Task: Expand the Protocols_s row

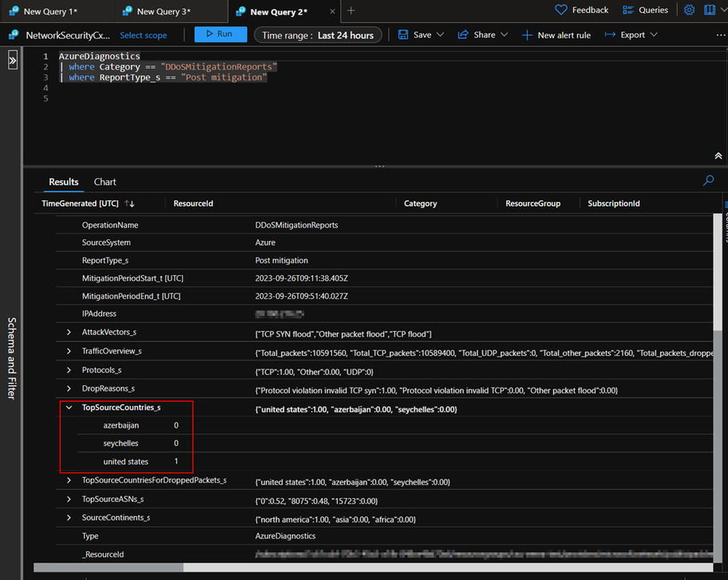Action: tap(69, 370)
